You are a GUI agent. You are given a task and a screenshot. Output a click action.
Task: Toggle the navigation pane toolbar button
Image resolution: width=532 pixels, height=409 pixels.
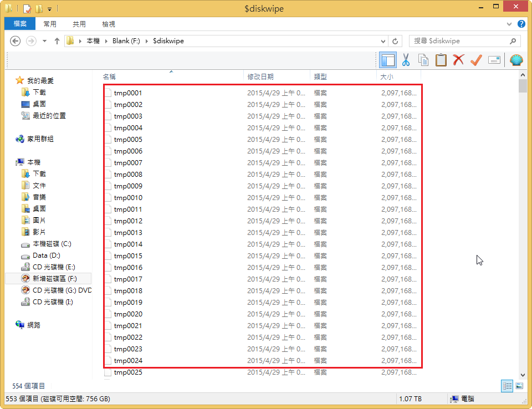pos(388,60)
